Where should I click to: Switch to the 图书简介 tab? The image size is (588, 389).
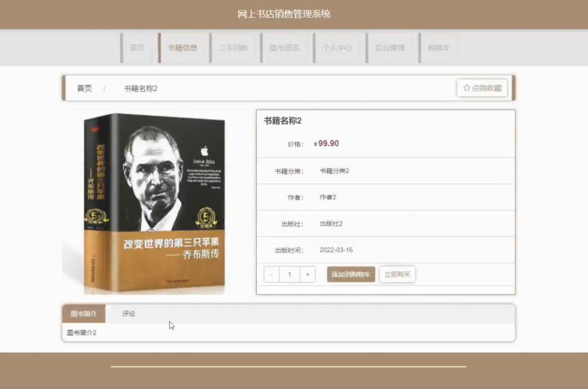[83, 313]
